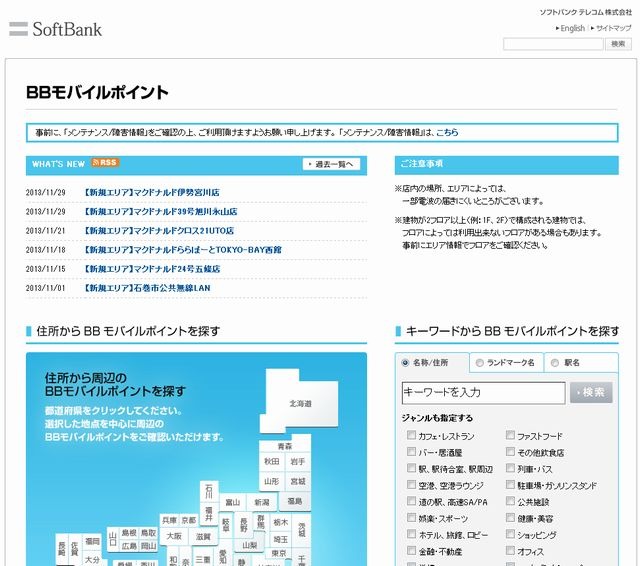Select 広島 prefecture on the map
640x566 pixels.
[129, 546]
